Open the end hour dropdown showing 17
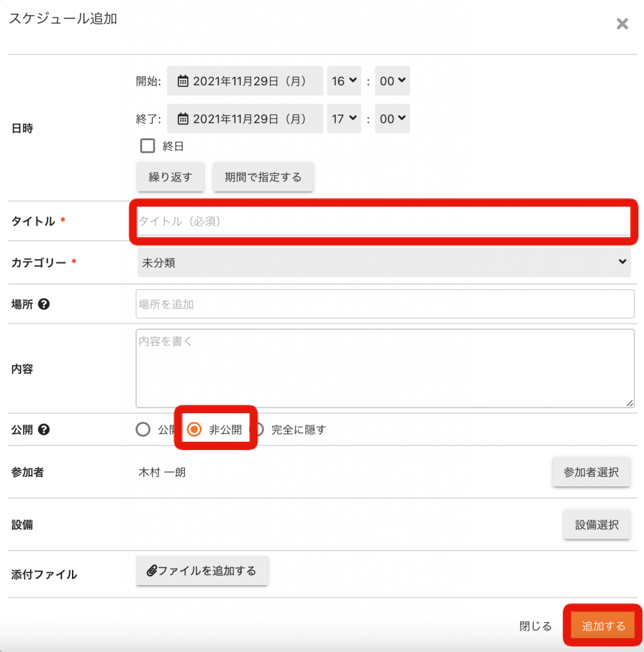 (344, 118)
